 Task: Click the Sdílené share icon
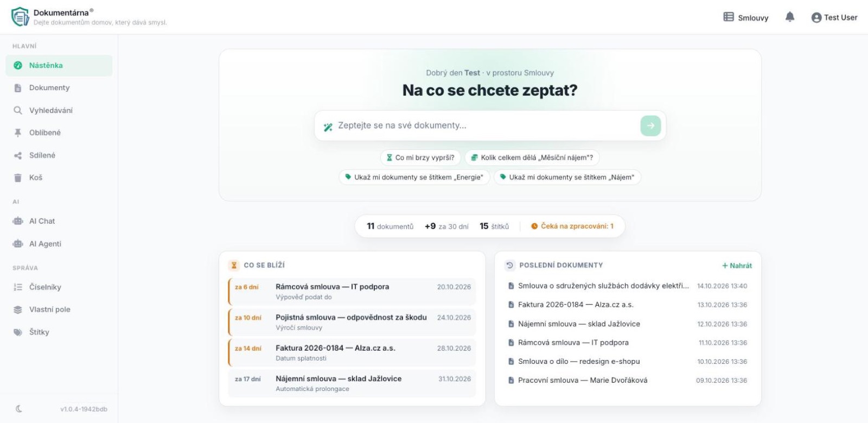(18, 155)
